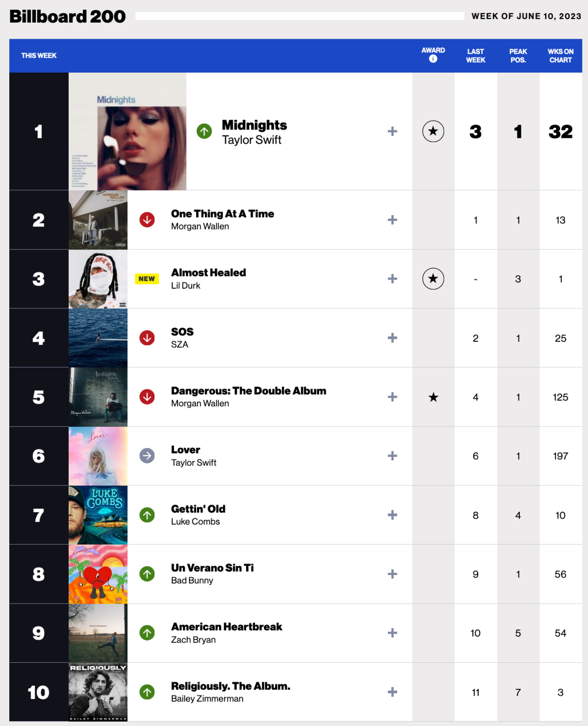
Task: Click the SOS album cover thumbnail
Action: pyautogui.click(x=98, y=338)
